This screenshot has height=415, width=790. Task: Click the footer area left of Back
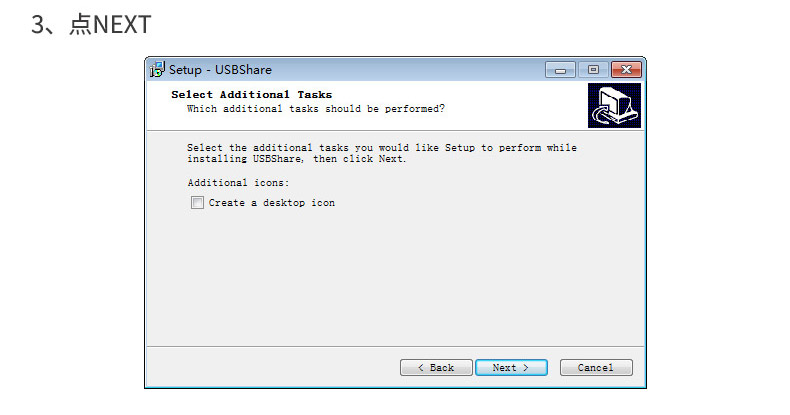tap(272, 368)
